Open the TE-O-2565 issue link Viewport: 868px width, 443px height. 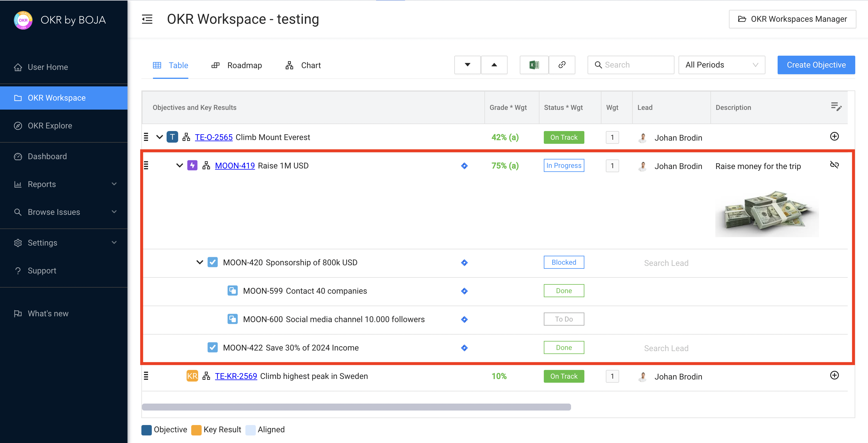tap(214, 137)
